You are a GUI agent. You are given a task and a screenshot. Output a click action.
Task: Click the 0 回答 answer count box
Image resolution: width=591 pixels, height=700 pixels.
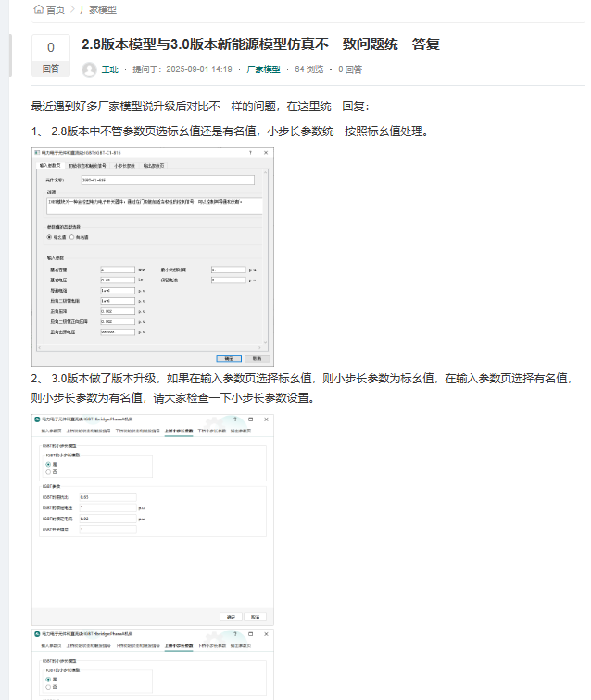pyautogui.click(x=51, y=56)
